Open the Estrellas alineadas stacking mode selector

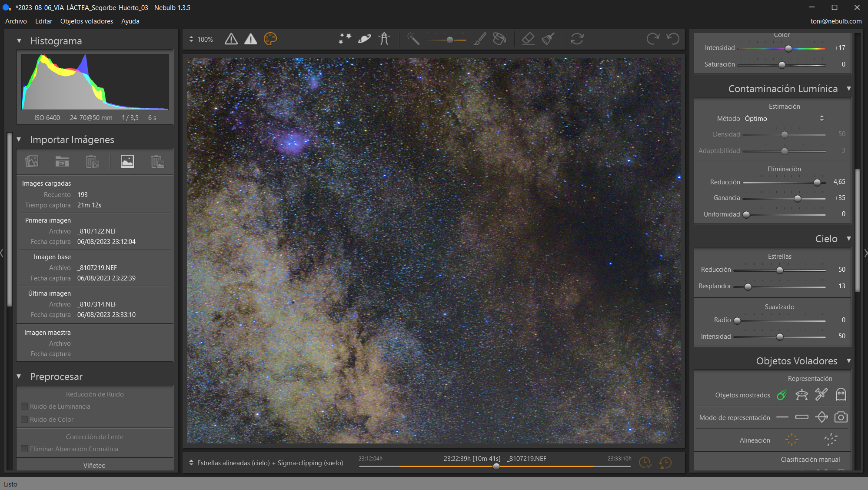click(266, 463)
